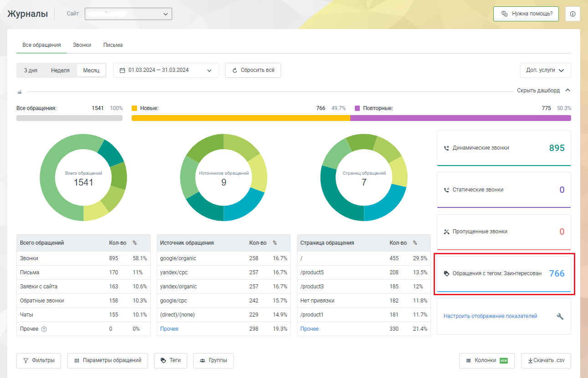
Task: Click the yandex/organic row
Action: 224,287
